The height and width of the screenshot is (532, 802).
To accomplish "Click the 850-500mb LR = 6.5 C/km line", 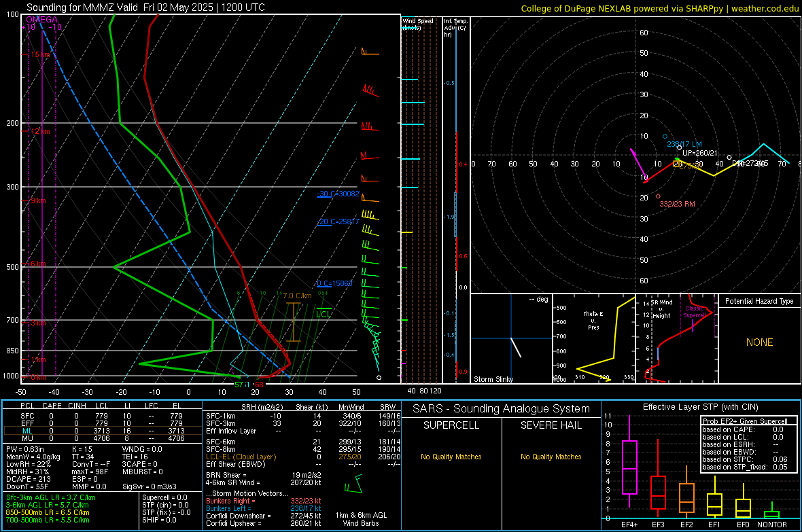I will [48, 512].
